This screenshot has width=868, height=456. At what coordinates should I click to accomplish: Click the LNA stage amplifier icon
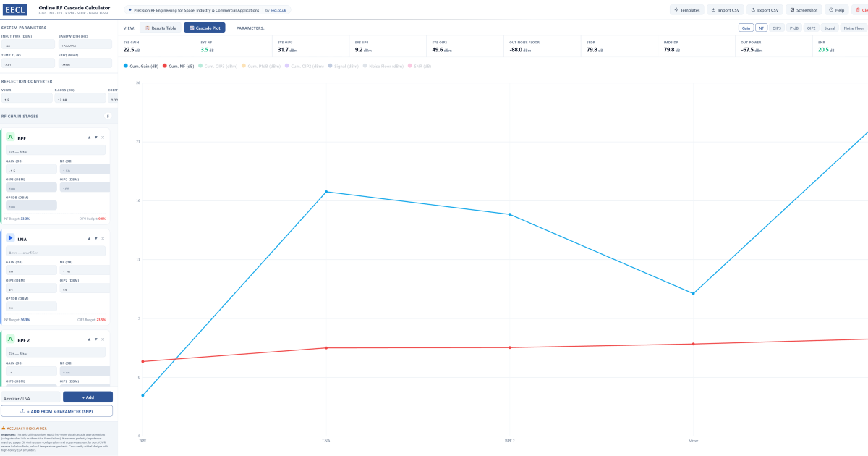click(x=10, y=237)
